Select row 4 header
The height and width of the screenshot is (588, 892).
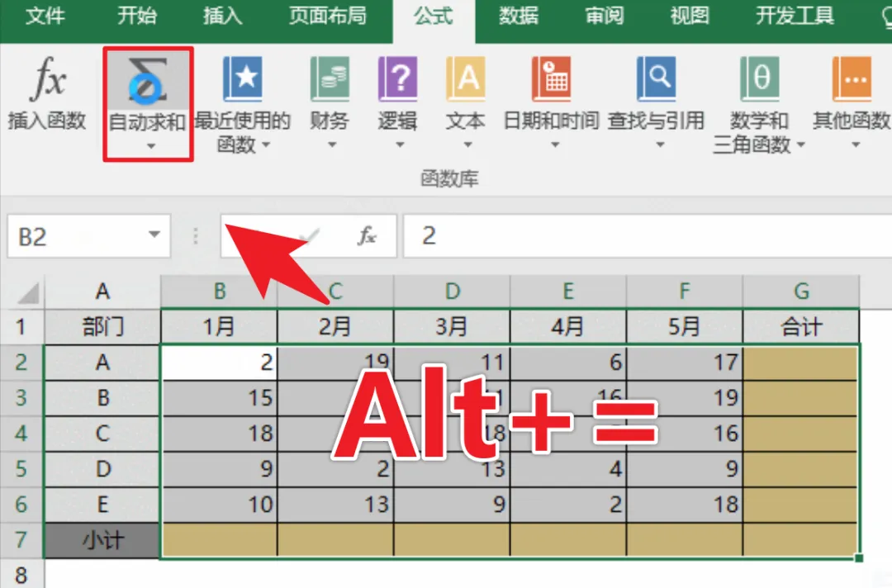[21, 434]
